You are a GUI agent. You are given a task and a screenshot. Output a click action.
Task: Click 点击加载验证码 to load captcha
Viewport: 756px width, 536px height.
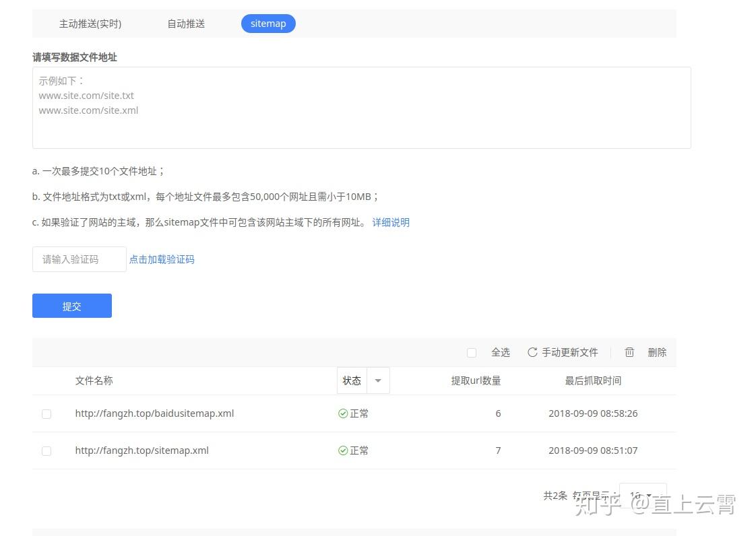click(162, 259)
